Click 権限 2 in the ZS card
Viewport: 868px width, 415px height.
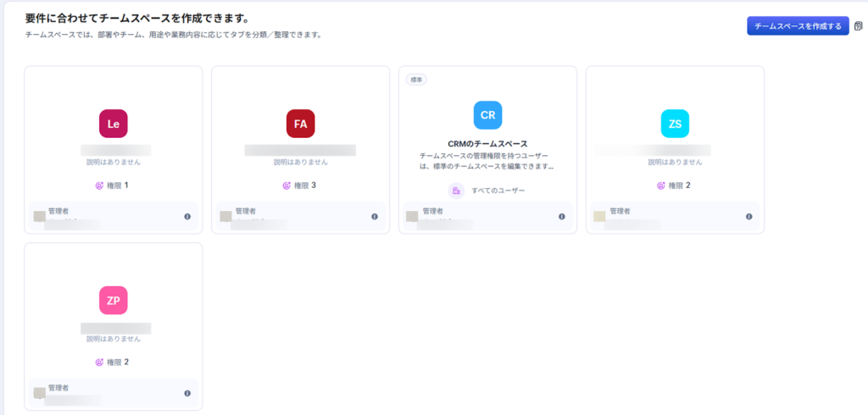pos(675,185)
